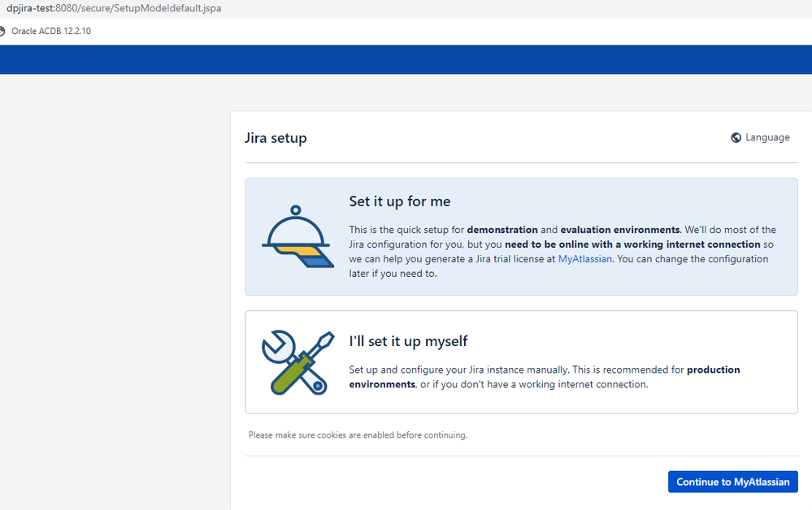Click Continue to MyAtlassian button
Image resolution: width=812 pixels, height=510 pixels.
click(x=733, y=482)
